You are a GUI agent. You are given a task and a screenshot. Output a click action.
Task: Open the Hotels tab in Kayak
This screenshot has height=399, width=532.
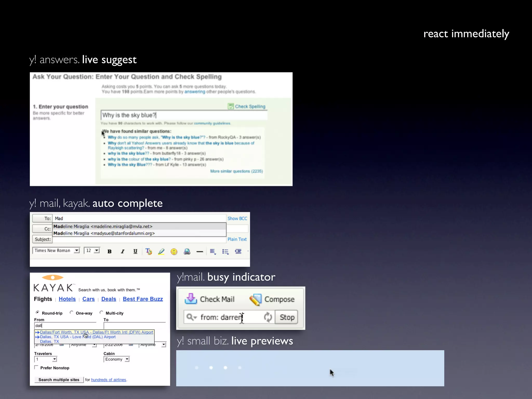(x=67, y=299)
